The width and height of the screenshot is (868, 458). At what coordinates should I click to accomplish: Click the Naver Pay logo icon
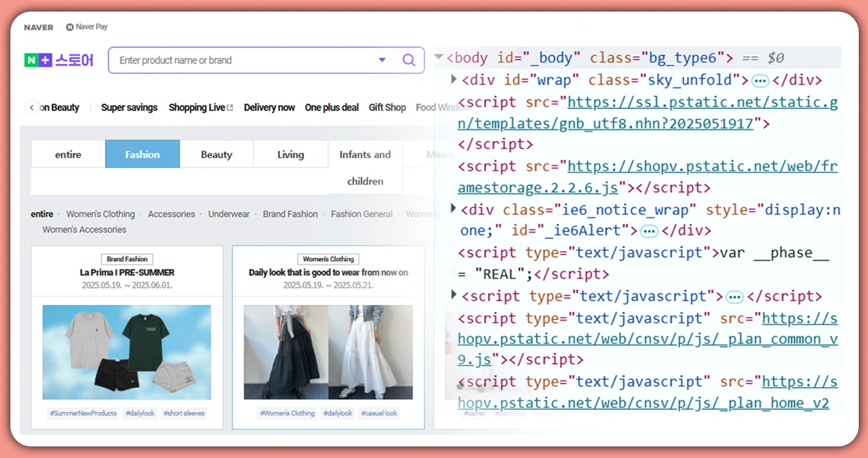[x=70, y=27]
